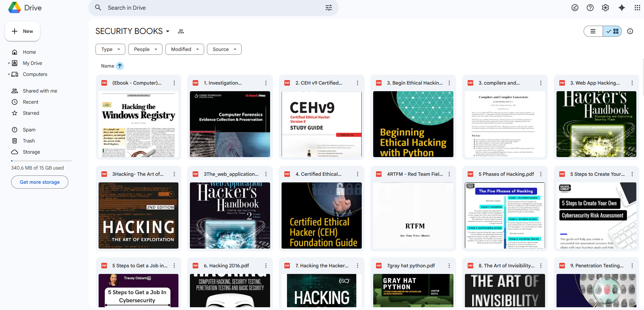Open the Type filter dropdown
The height and width of the screenshot is (310, 644).
coord(110,49)
